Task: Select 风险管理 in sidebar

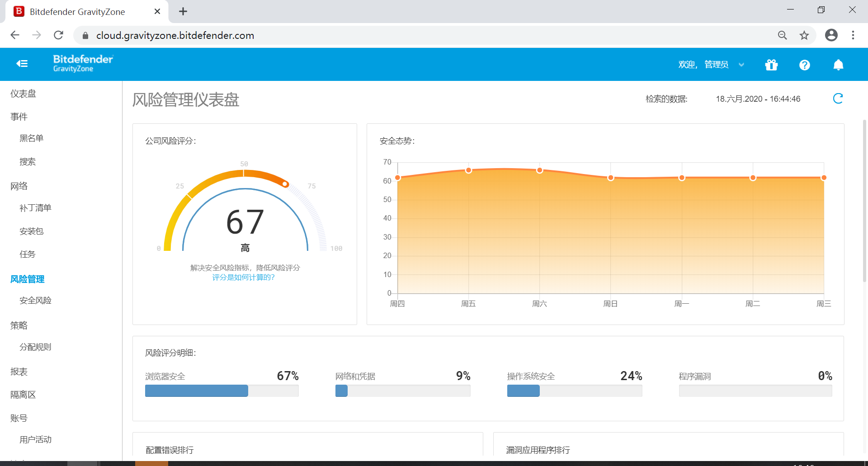Action: (28, 279)
